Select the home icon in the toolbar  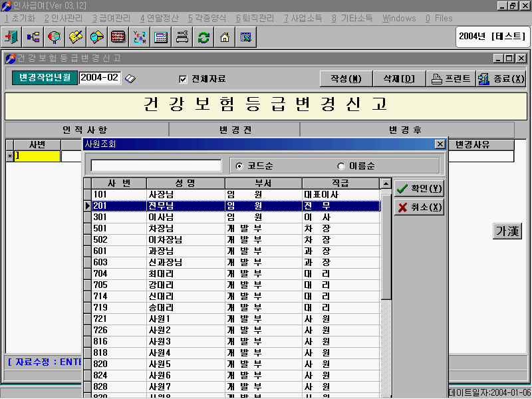click(x=225, y=38)
